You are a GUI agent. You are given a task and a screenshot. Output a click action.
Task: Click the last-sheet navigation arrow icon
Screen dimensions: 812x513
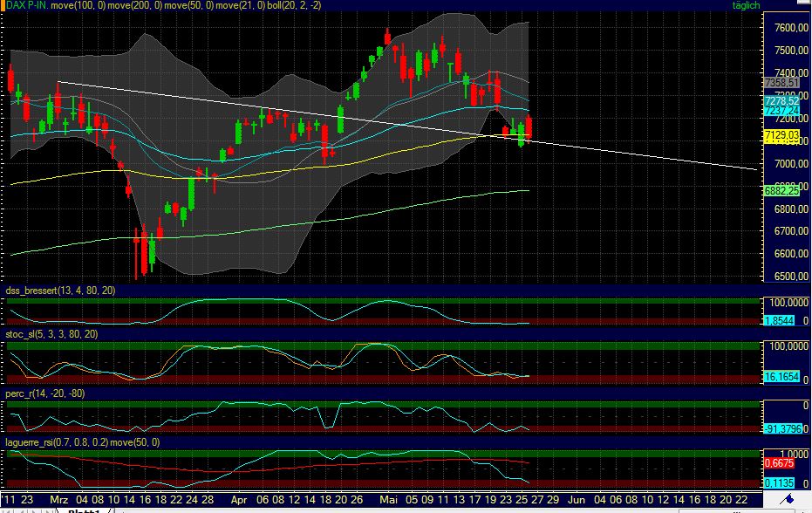click(47, 510)
